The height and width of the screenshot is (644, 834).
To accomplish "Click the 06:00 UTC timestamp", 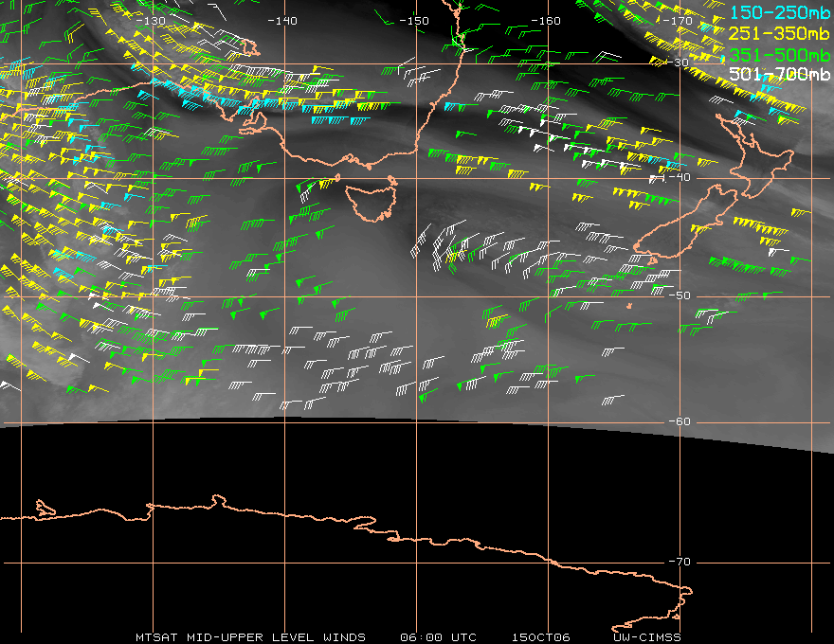I will pyautogui.click(x=438, y=636).
